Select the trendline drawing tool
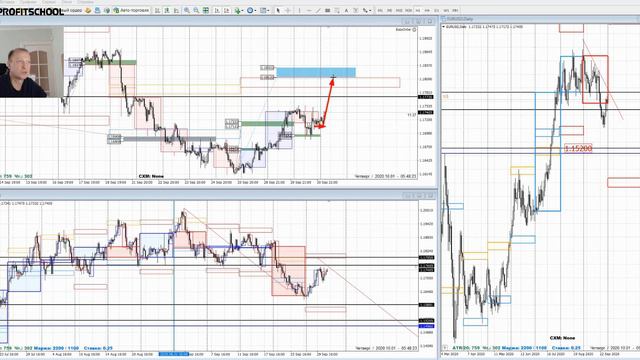This screenshot has height=360, width=640. click(x=318, y=10)
